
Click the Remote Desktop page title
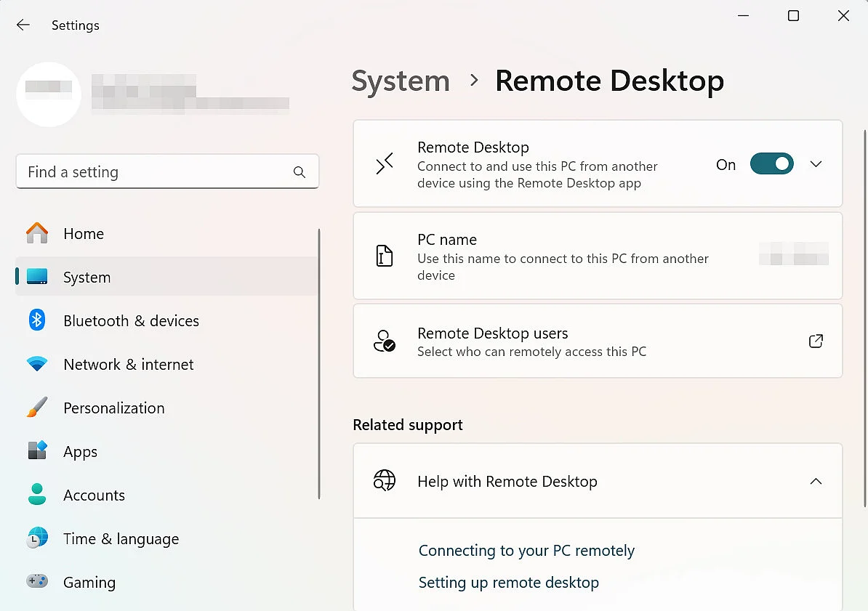pos(609,81)
